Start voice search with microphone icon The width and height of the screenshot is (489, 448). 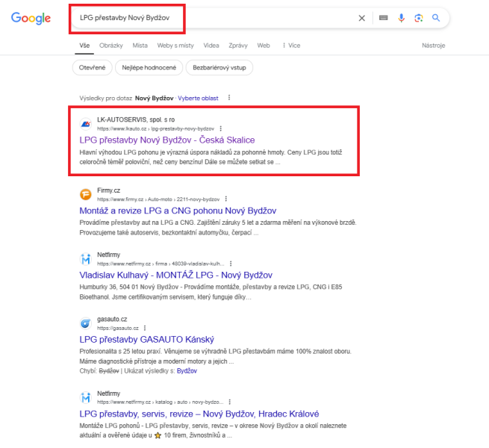(401, 18)
